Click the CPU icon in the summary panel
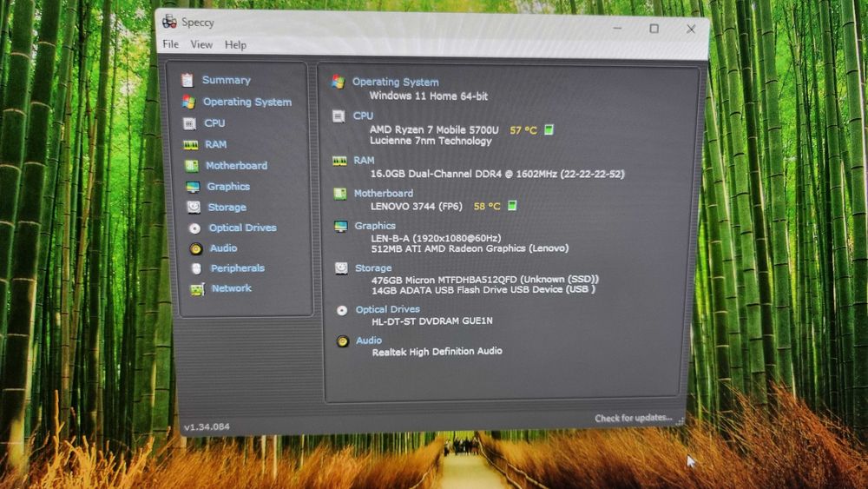The width and height of the screenshot is (868, 489). (x=339, y=116)
